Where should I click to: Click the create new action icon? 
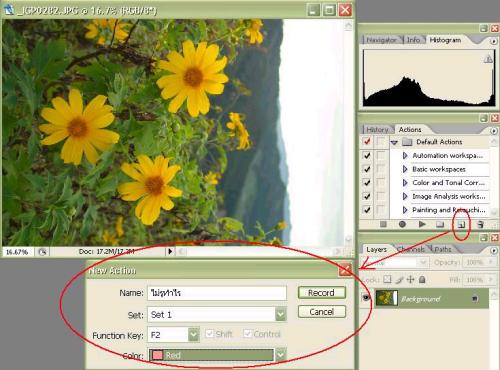tap(461, 225)
